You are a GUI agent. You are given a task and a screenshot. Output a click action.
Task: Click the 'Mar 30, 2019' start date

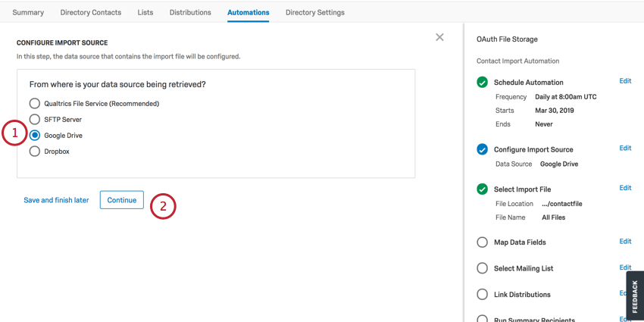pos(555,111)
